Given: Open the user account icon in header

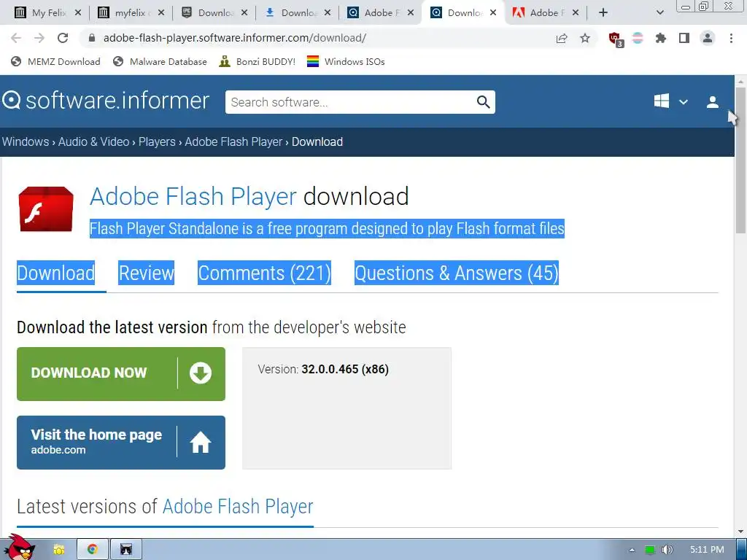Looking at the screenshot, I should pos(712,102).
